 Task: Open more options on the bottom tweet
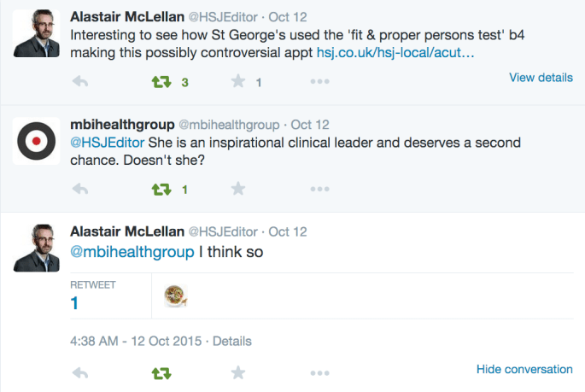tap(319, 373)
